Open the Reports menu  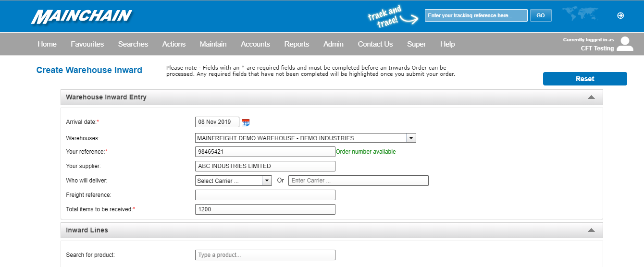(x=297, y=44)
